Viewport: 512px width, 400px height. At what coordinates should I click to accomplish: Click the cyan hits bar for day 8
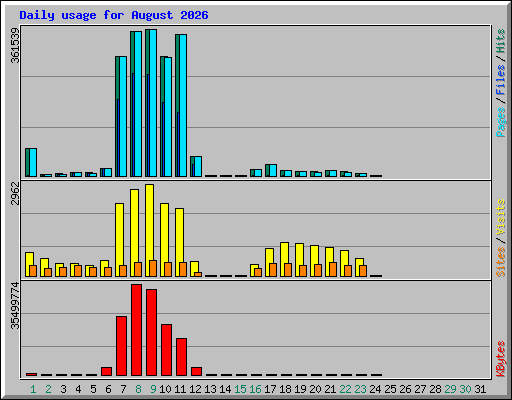pyautogui.click(x=138, y=104)
